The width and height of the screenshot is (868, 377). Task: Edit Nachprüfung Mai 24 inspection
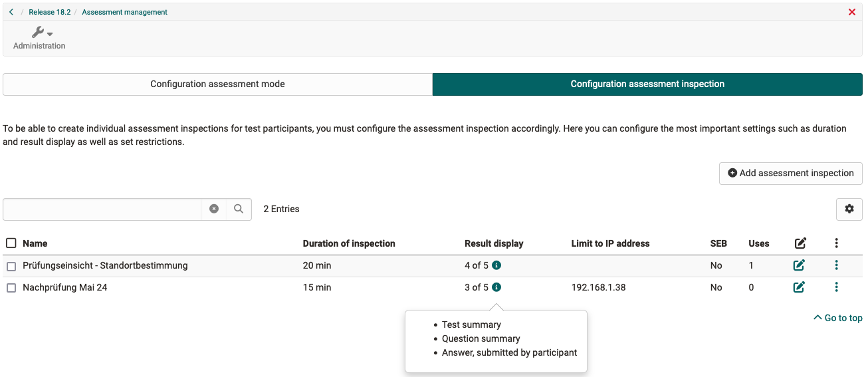point(799,287)
